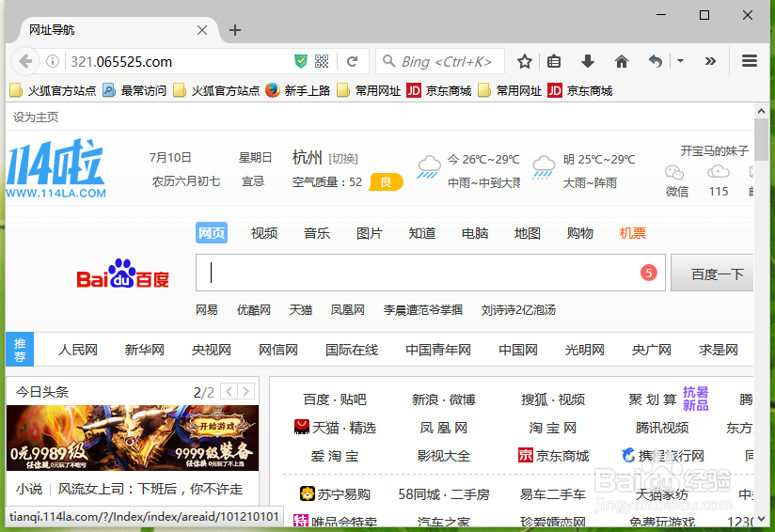The image size is (775, 532).
Task: Click the address bar URL 321.065525.com
Action: [121, 62]
